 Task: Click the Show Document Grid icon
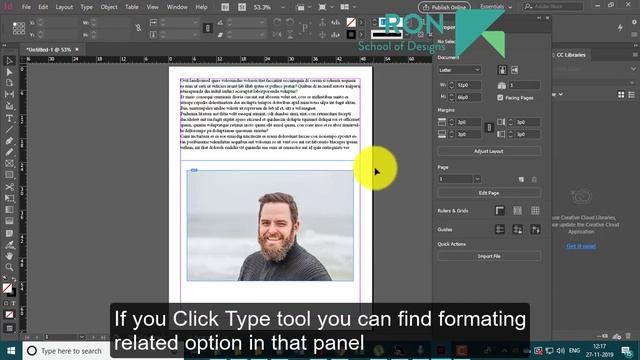(x=535, y=211)
